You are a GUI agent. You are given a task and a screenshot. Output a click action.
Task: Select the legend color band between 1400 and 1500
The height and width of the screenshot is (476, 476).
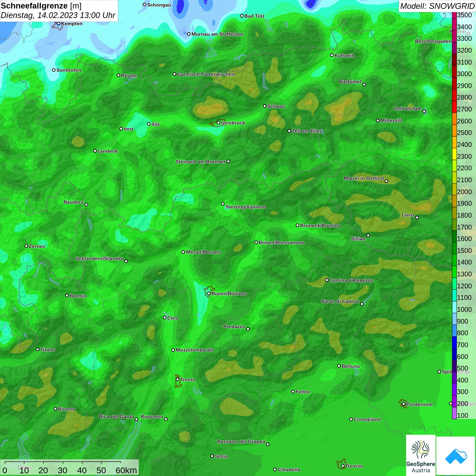[454, 259]
